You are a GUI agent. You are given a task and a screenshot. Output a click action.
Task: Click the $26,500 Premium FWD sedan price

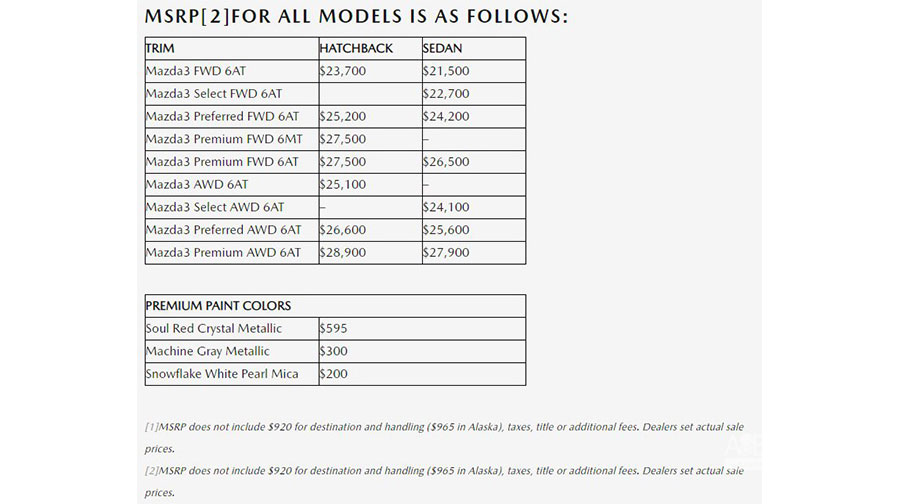pos(446,162)
